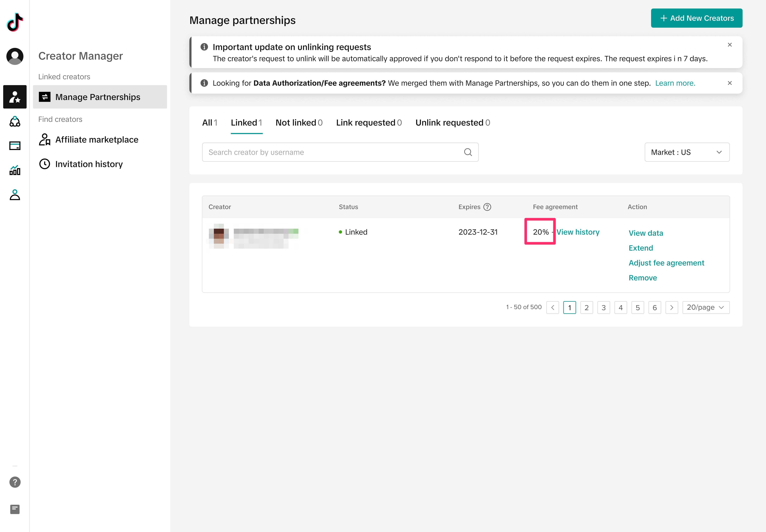The height and width of the screenshot is (532, 766).
Task: Open the wallet card icon in sidebar
Action: click(x=15, y=146)
